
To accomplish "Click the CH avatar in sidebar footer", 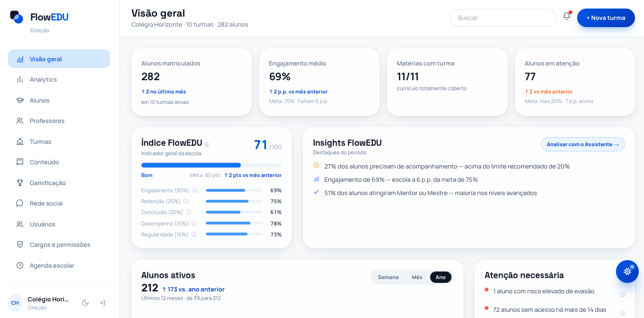I will point(15,303).
